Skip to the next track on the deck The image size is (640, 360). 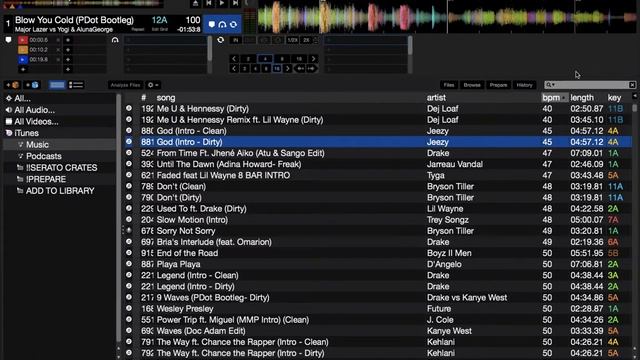(236, 3)
